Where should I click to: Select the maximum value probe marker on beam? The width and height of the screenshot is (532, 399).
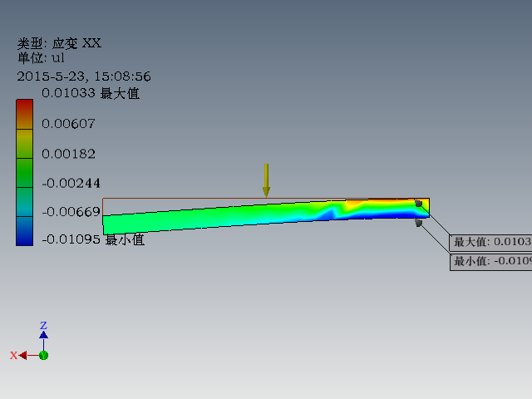pyautogui.click(x=419, y=203)
